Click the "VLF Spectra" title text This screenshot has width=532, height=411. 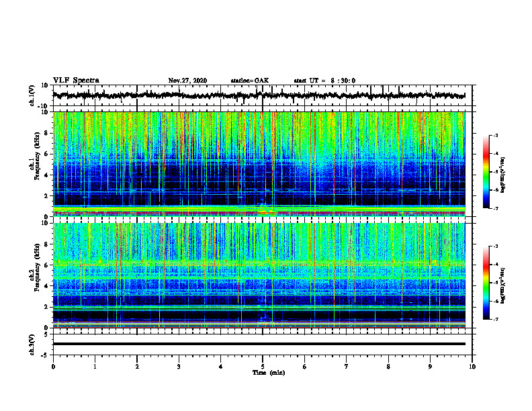pos(76,81)
